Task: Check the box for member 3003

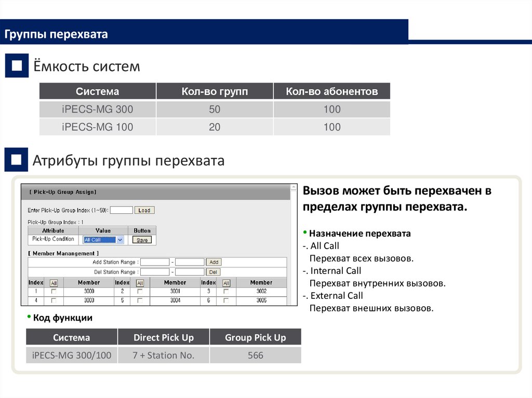Action: coord(54,300)
